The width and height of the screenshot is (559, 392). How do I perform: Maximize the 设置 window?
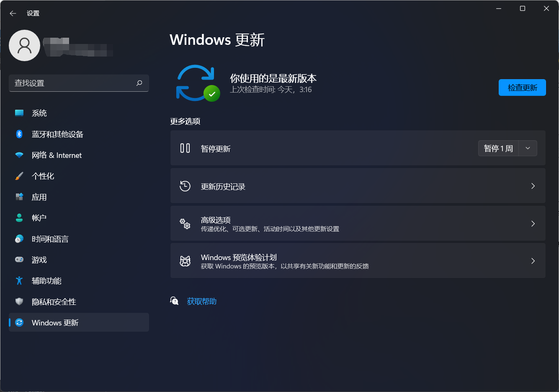coord(523,8)
